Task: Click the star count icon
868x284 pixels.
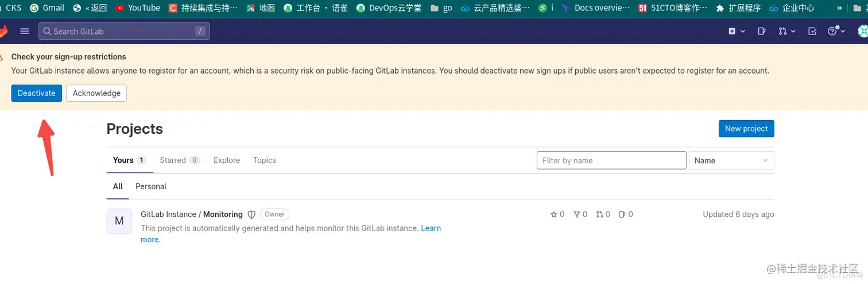Action: pos(554,214)
